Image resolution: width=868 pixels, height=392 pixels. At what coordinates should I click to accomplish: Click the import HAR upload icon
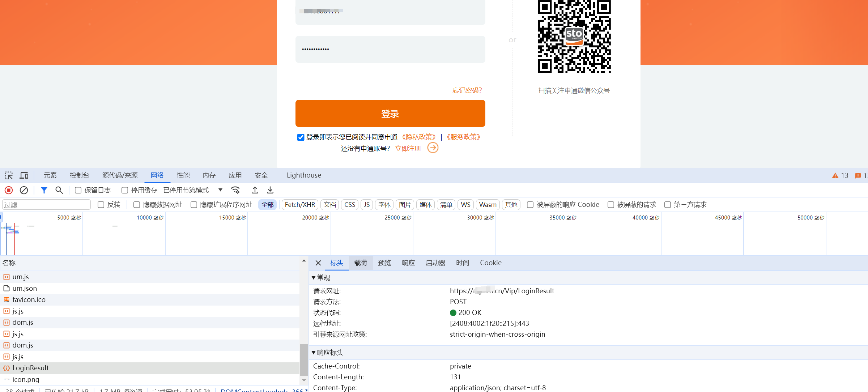(255, 190)
